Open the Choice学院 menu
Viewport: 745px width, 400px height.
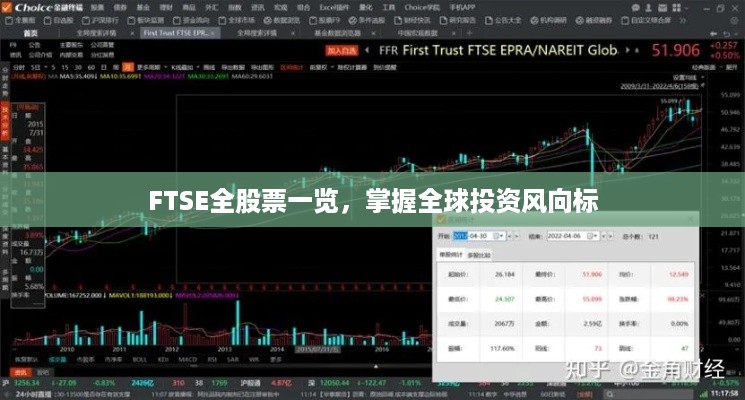click(421, 8)
